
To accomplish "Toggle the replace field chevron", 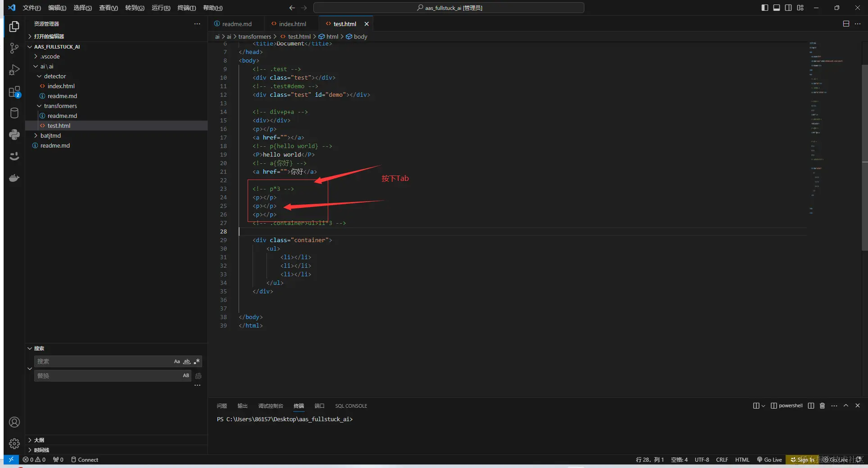I will [x=30, y=369].
